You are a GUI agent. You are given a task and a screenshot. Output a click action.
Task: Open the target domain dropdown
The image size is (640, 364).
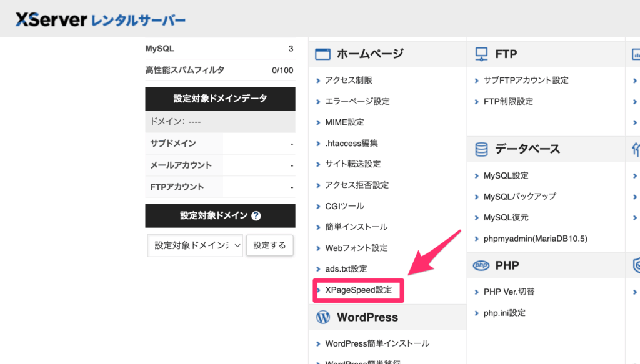[195, 245]
